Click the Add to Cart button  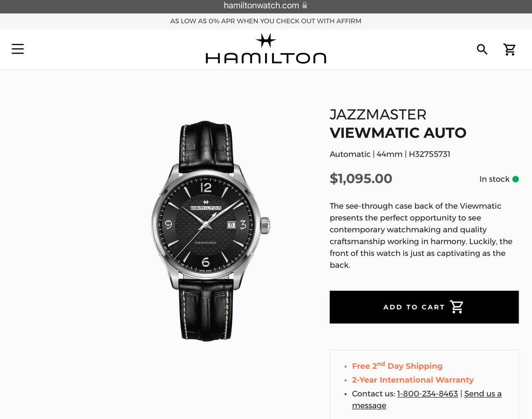pos(424,307)
